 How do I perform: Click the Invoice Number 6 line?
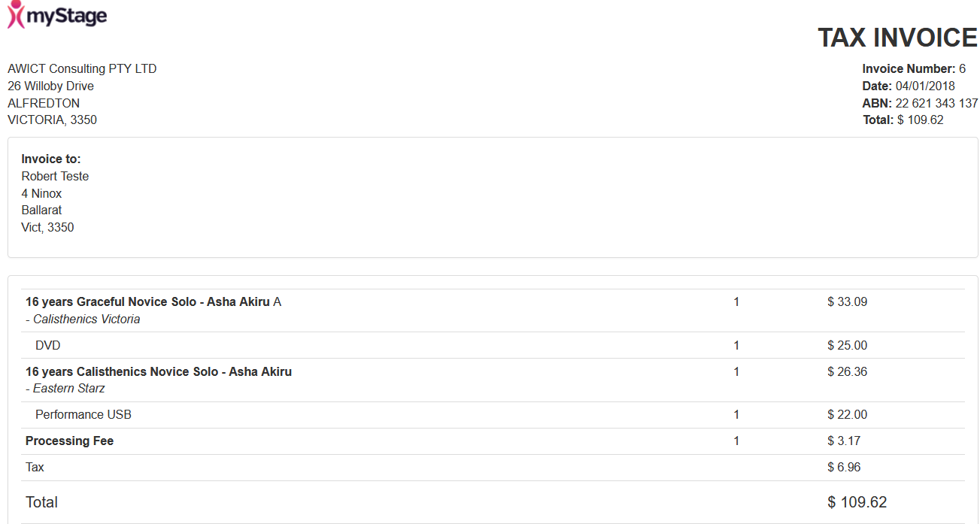[x=914, y=68]
